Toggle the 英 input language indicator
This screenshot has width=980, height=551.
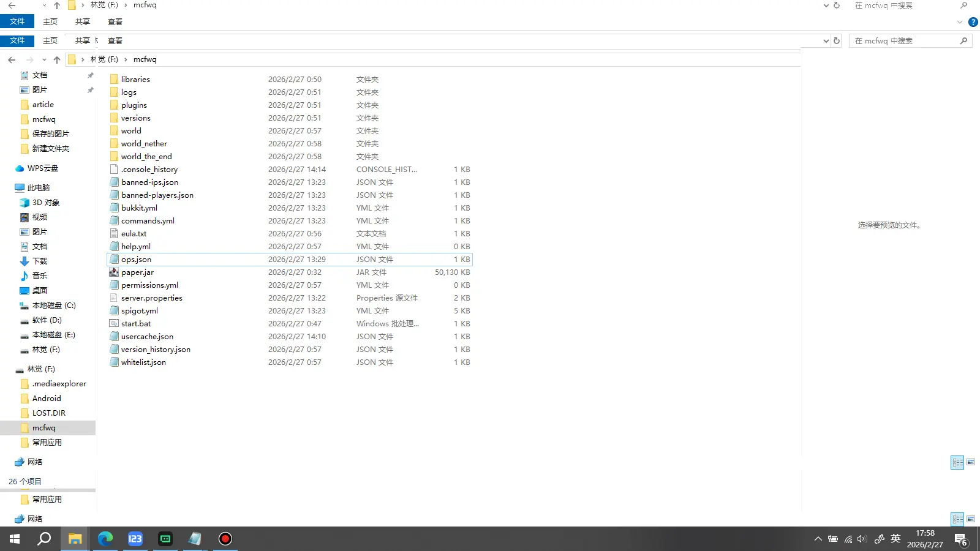[895, 539]
